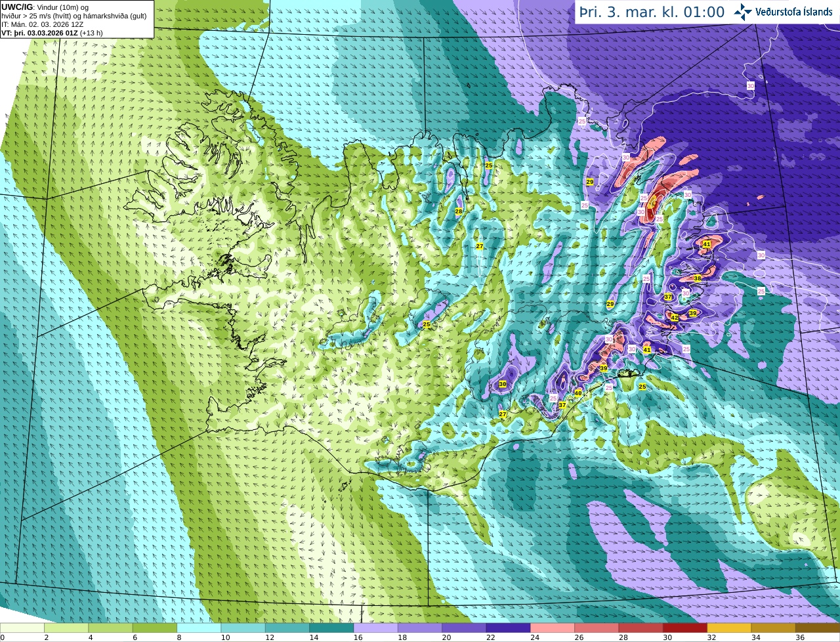Click the 26–28 m/s salmon legend swatch
Viewport: 840px width, 642px height.
click(597, 628)
